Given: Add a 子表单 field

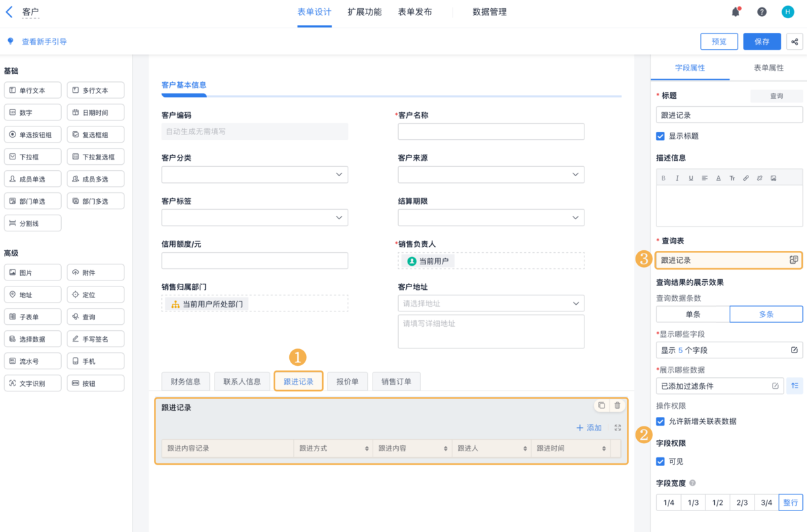Looking at the screenshot, I should point(32,317).
